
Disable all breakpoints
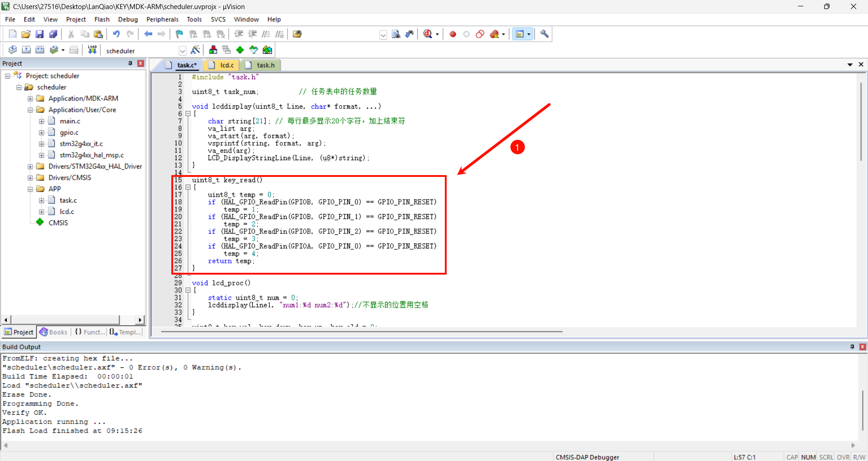coord(480,34)
